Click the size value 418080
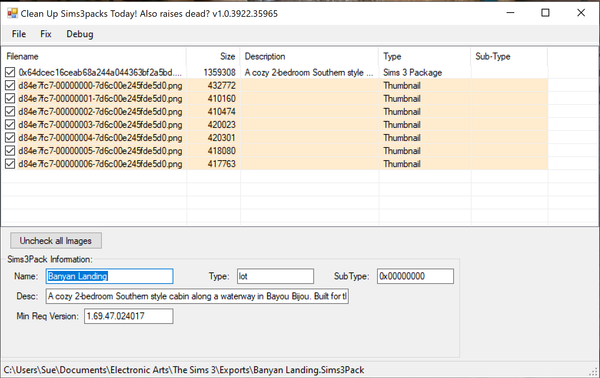Screen dimensions: 600x378 pos(222,151)
